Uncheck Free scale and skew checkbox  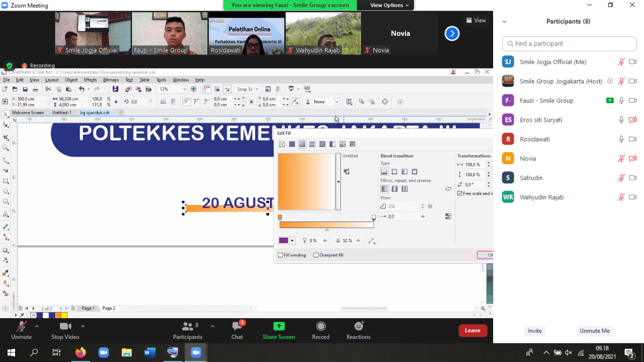click(460, 194)
